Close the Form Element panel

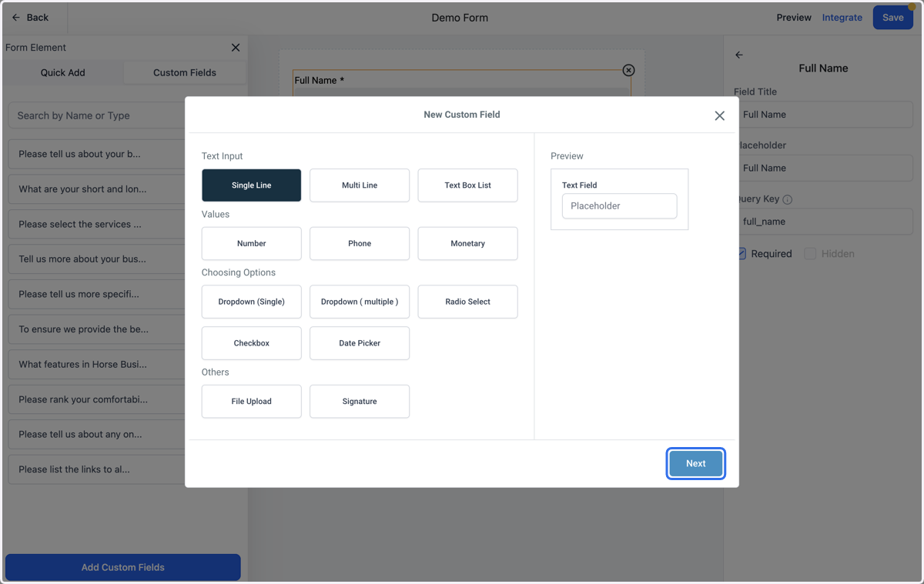click(236, 48)
